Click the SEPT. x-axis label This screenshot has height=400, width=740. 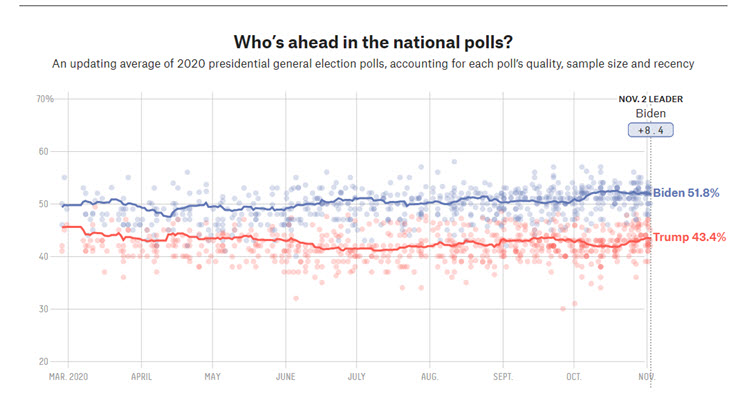click(x=503, y=378)
